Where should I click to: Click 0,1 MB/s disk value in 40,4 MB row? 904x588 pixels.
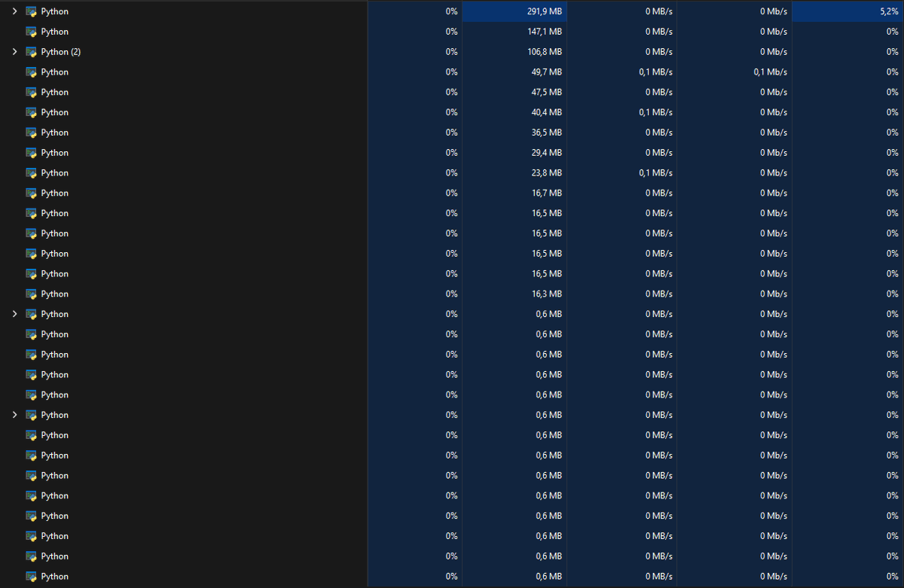point(655,112)
